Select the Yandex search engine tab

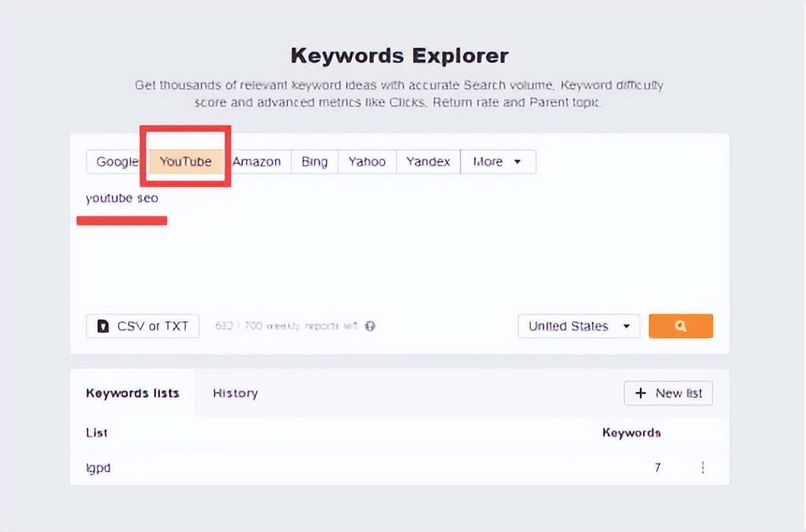point(428,162)
